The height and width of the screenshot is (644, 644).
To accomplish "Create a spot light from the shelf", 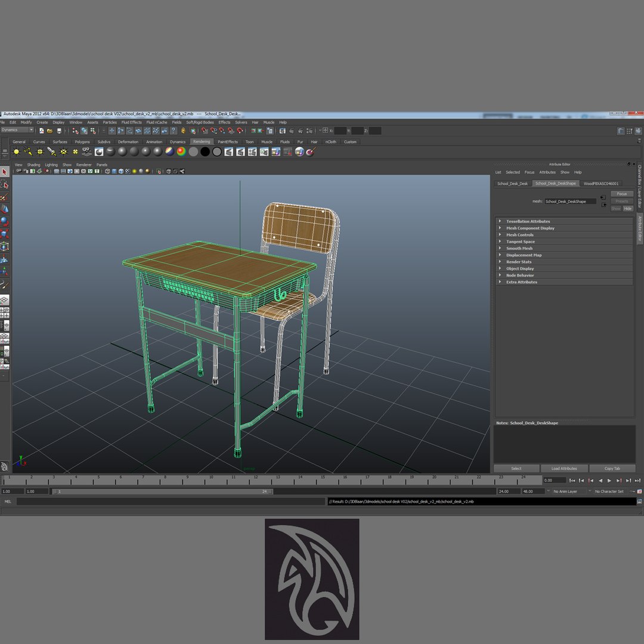I will 51,151.
